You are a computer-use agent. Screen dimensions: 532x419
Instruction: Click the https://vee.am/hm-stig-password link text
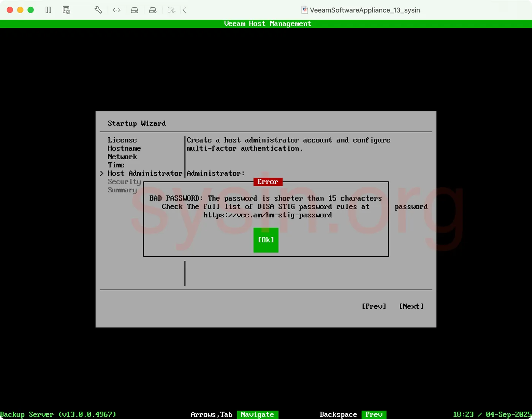coord(268,215)
